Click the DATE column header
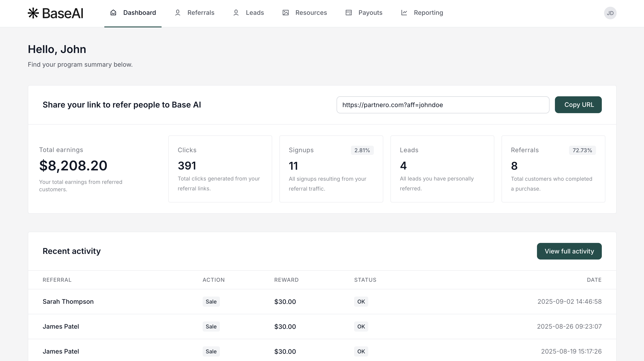Screen dimensions: 644x361 click(594, 280)
